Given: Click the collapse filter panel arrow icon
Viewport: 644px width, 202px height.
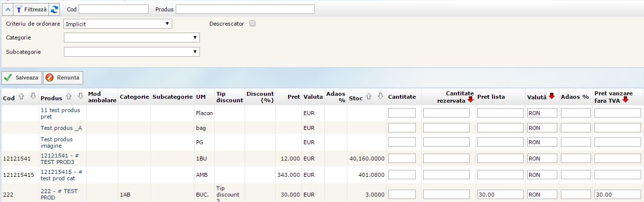Looking at the screenshot, I should (x=6, y=9).
